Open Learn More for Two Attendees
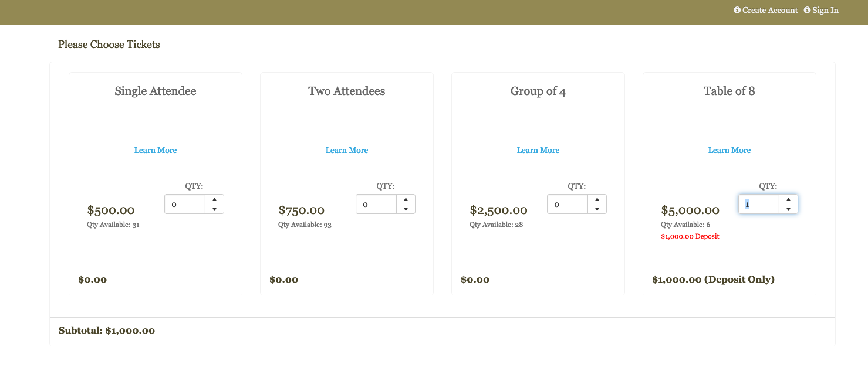868x367 pixels. pos(347,150)
